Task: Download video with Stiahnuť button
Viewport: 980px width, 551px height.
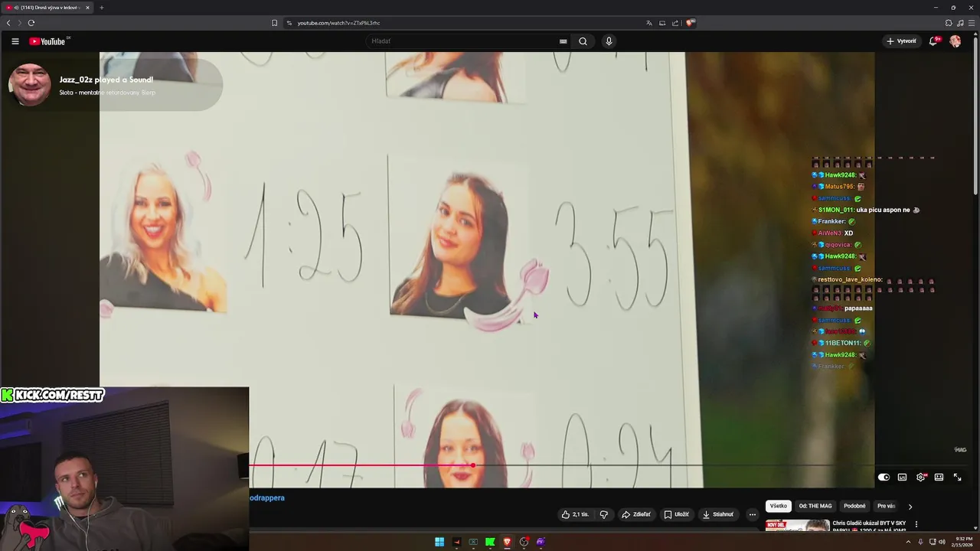Action: click(x=718, y=514)
